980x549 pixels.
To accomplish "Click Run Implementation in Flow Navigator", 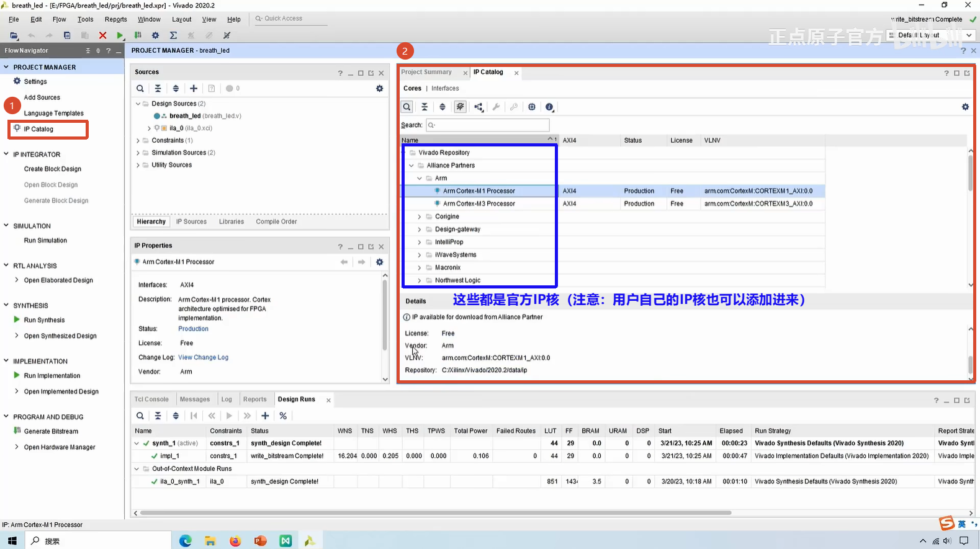I will pyautogui.click(x=52, y=375).
